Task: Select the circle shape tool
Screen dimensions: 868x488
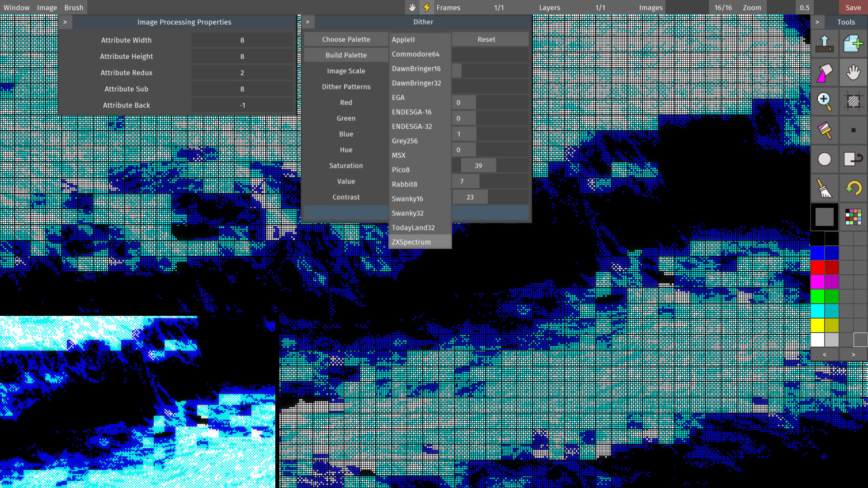Action: coord(824,159)
